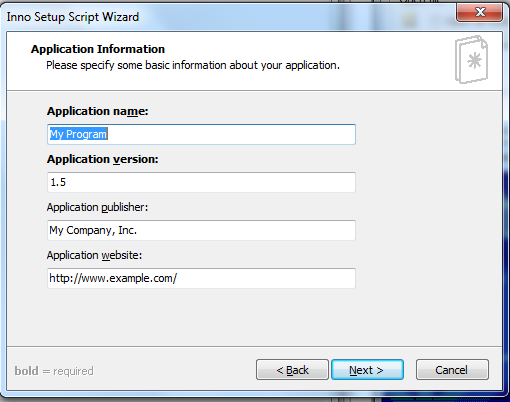Click the 'bold = required' hint text

tap(54, 371)
